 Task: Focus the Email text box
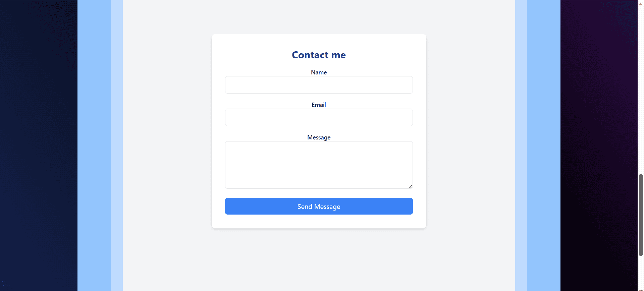[319, 117]
